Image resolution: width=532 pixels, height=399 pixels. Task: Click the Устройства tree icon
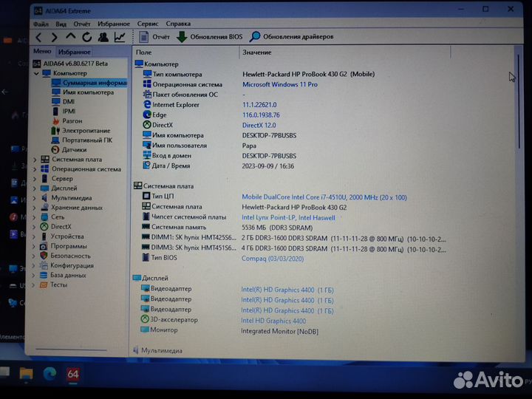pos(44,236)
